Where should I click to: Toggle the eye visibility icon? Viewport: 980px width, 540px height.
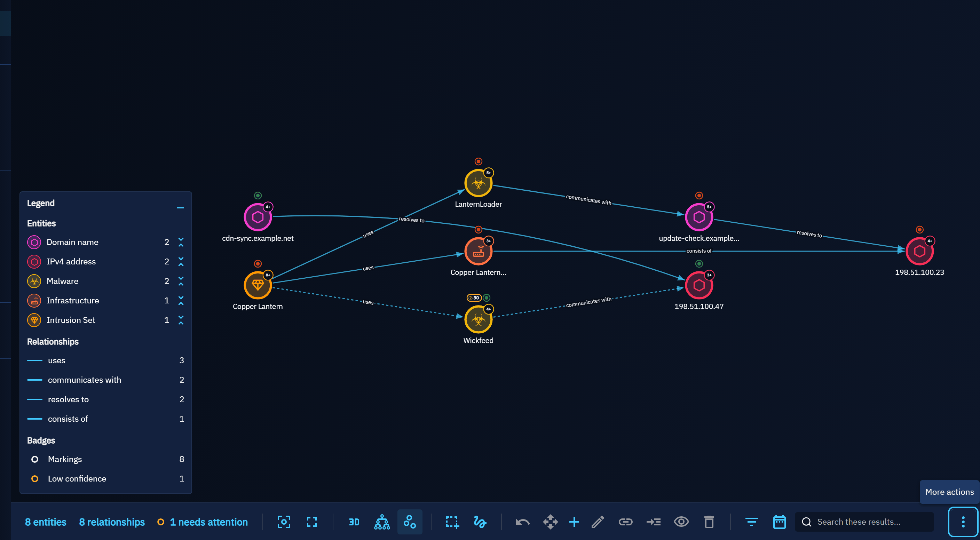click(681, 522)
